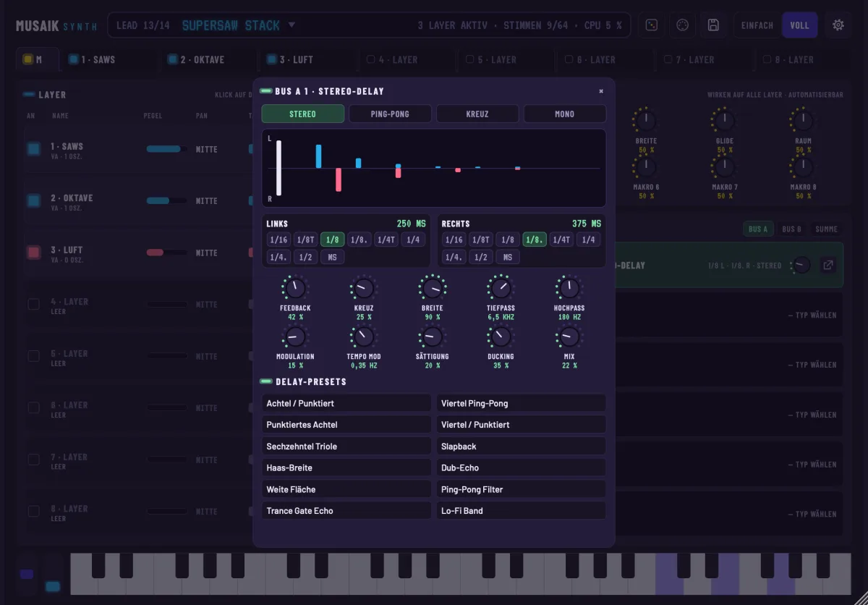Set Links delay time to 1/16

pos(278,240)
